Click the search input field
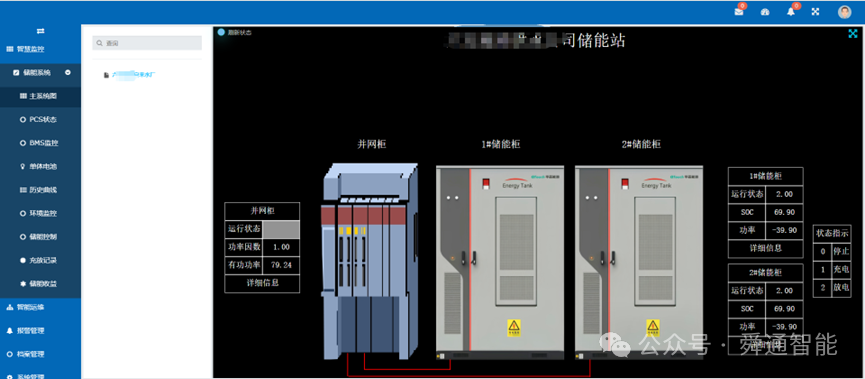The width and height of the screenshot is (865, 379). point(147,43)
